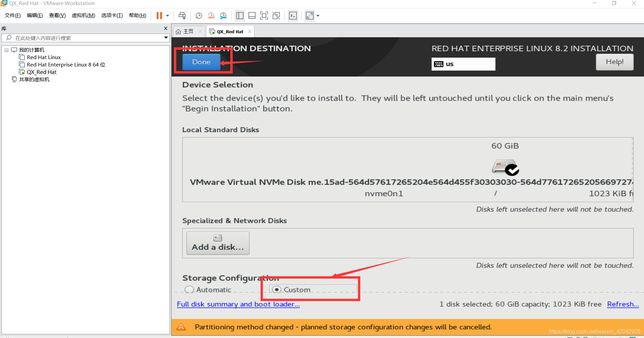Viewport: 644px width, 338px height.
Task: Open the 编辑(E) menu
Action: click(x=35, y=15)
